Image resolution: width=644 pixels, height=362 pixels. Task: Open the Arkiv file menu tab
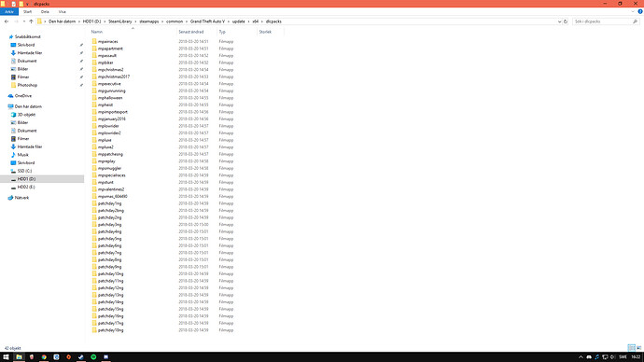9,11
